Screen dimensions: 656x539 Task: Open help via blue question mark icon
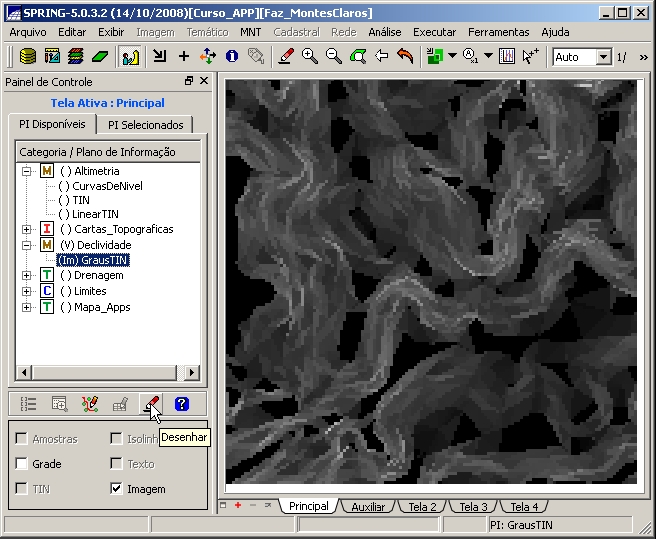[181, 404]
